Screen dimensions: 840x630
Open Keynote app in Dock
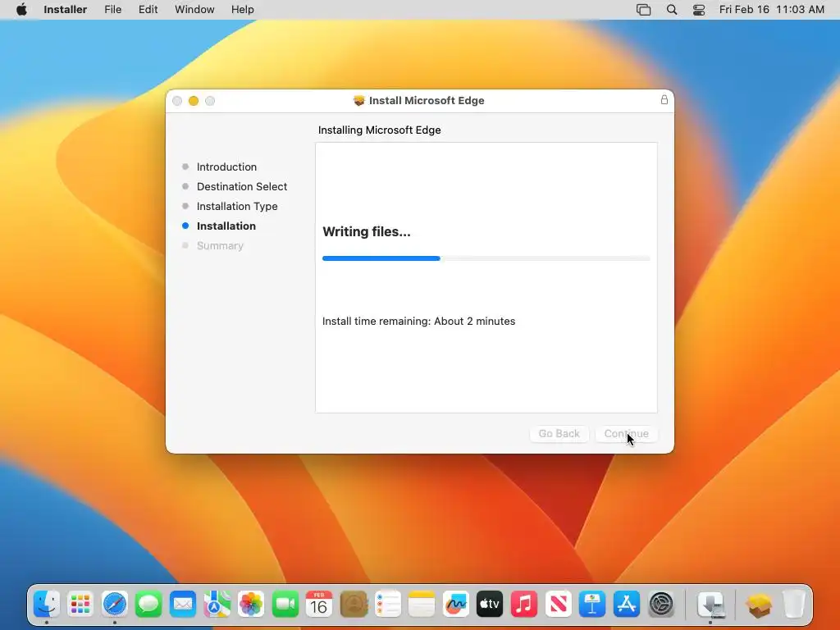[x=592, y=605]
